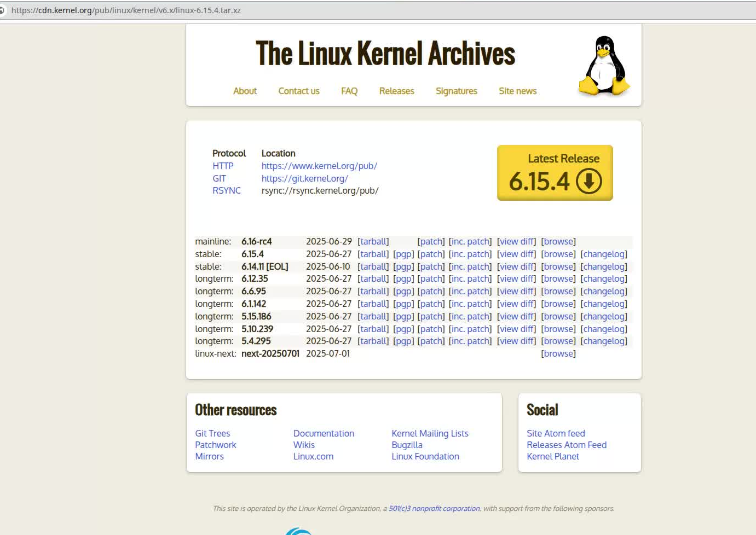Browse the mainline 6.16-rc4 tree
This screenshot has height=535, width=756.
click(x=558, y=241)
